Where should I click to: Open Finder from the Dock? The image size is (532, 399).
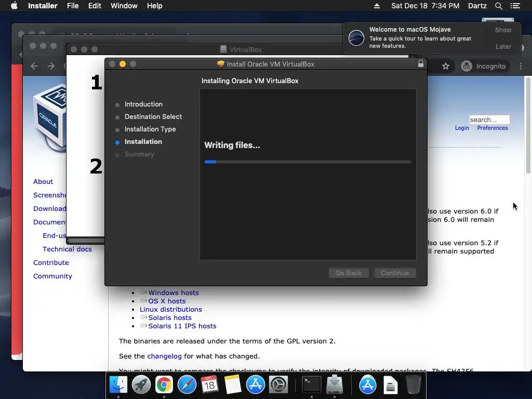pos(118,385)
